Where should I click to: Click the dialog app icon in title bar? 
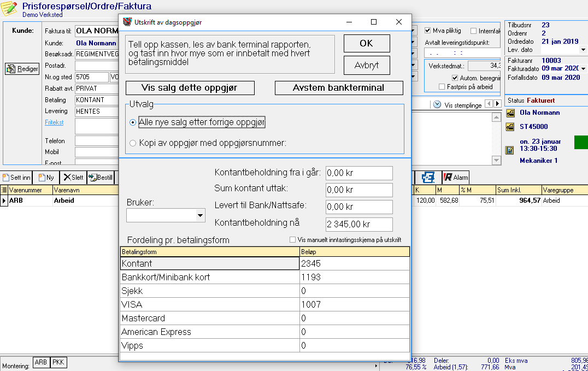click(127, 22)
